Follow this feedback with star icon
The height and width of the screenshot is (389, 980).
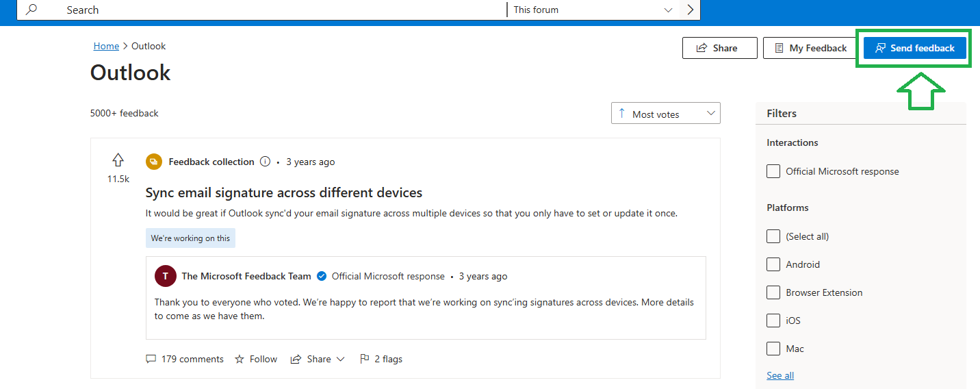(240, 359)
